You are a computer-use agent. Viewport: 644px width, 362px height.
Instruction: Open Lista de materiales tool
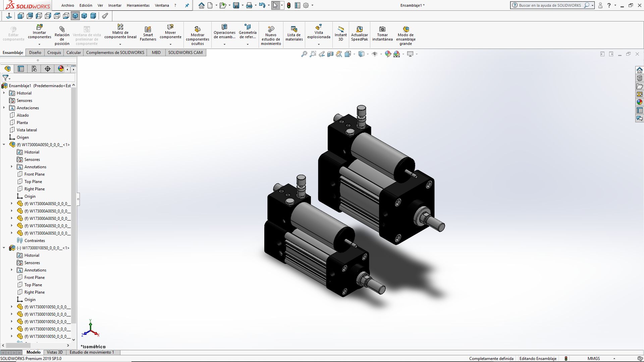[294, 29]
